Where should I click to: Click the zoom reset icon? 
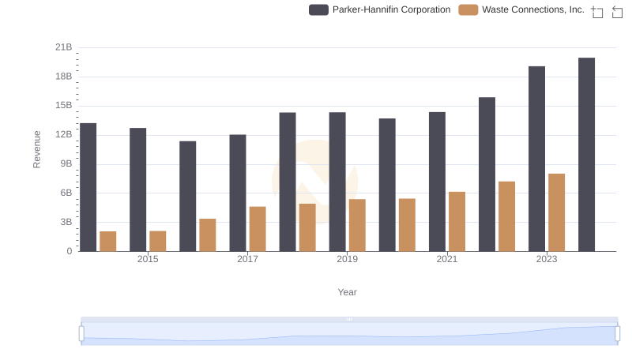click(x=617, y=12)
